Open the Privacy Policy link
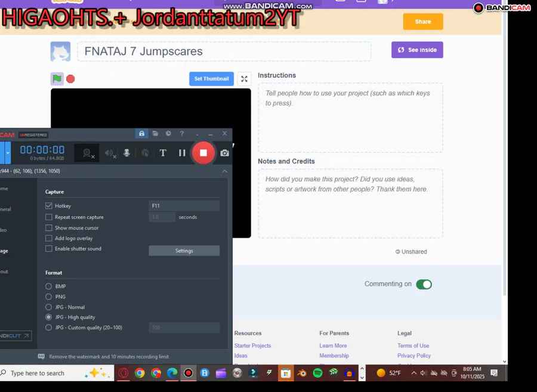 (x=414, y=356)
